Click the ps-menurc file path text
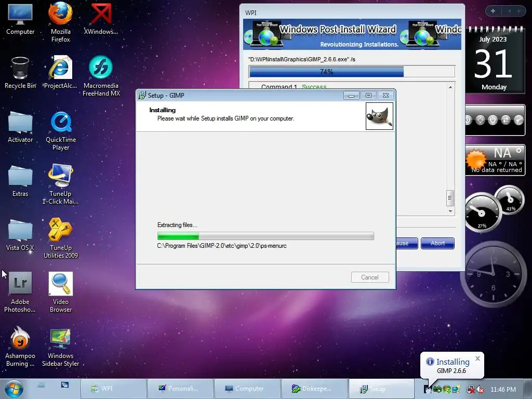Screen dimensions: 532x399 [x=222, y=246]
